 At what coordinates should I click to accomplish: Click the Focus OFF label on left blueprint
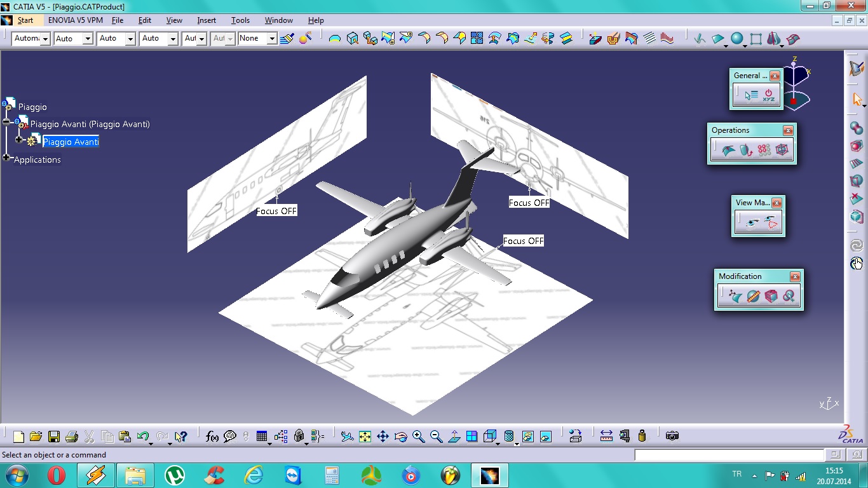pos(276,211)
